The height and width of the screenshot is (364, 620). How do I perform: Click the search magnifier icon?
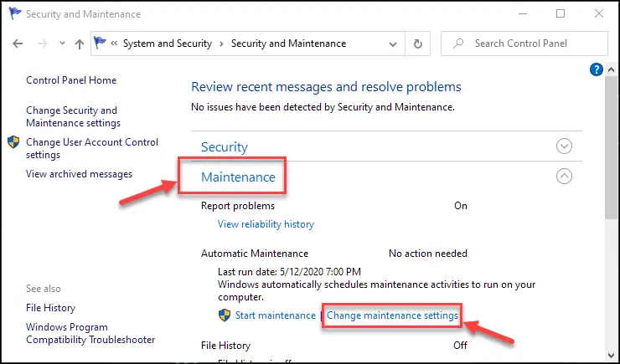point(458,44)
